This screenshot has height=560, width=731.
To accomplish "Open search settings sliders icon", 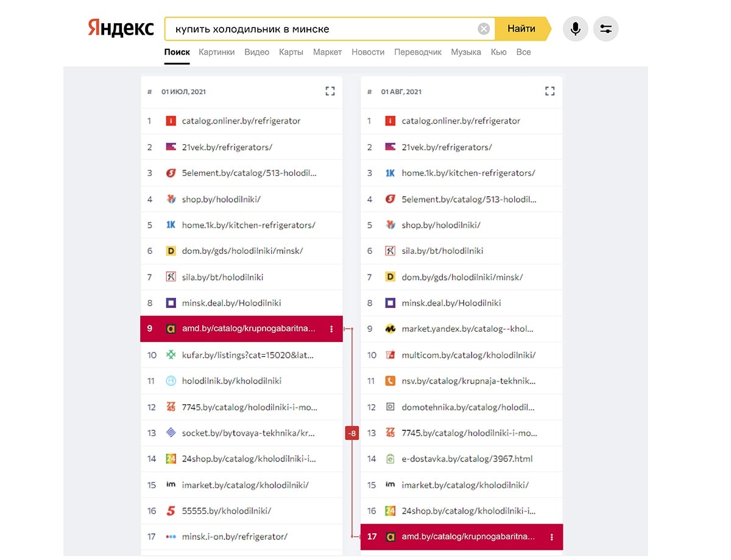I will [x=606, y=29].
